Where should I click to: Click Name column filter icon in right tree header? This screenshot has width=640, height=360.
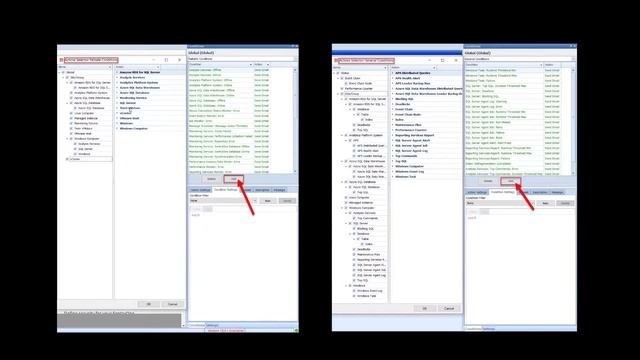pos(385,67)
